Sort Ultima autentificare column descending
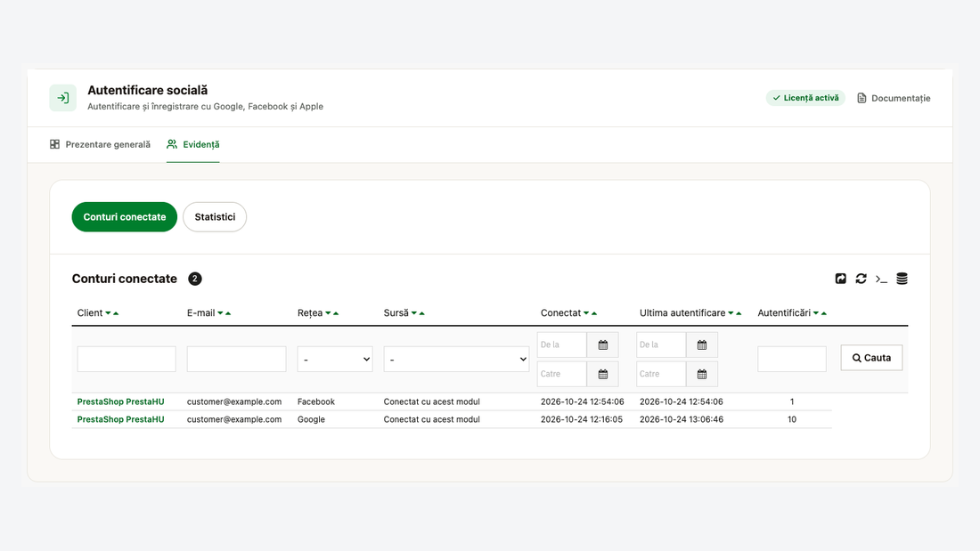This screenshot has height=551, width=980. 731,313
